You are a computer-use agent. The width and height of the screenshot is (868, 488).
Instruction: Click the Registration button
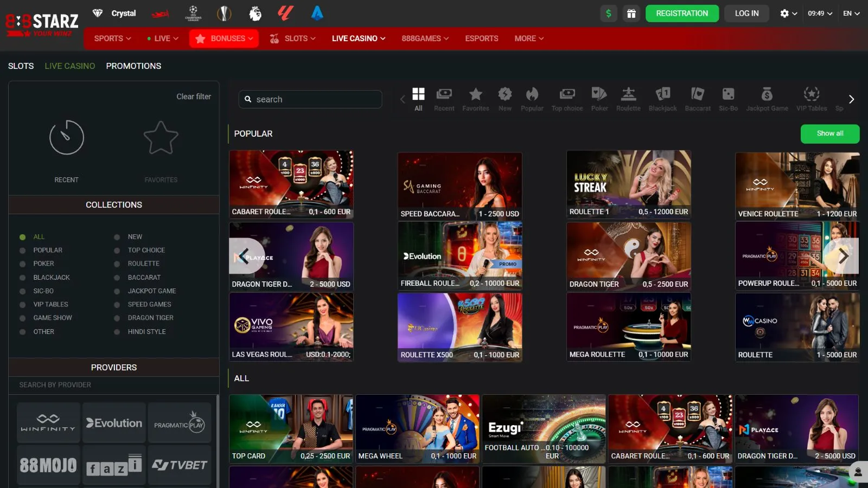tap(682, 14)
